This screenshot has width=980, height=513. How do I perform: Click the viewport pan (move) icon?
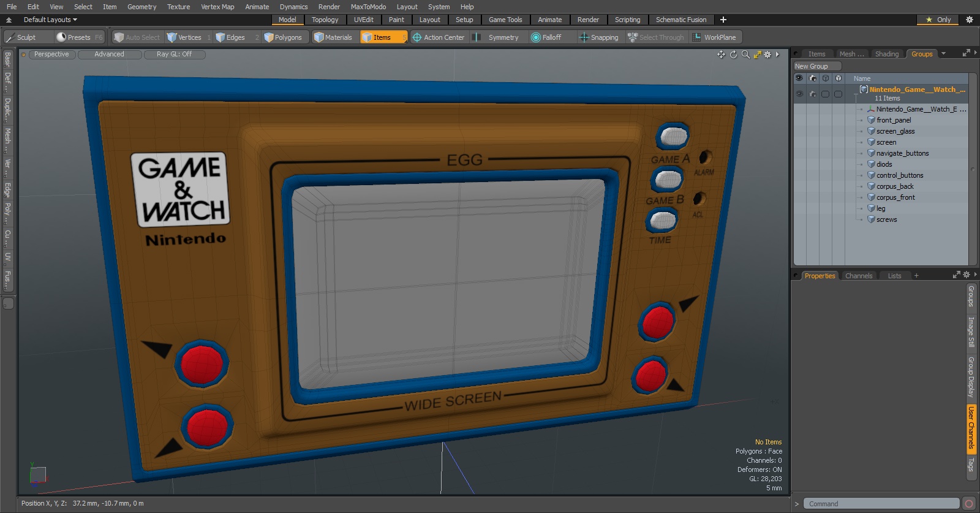[721, 55]
